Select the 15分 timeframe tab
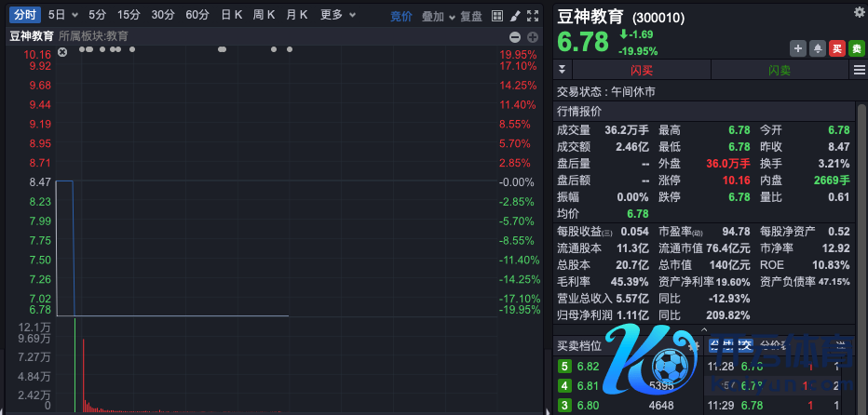868x415 pixels. click(129, 15)
